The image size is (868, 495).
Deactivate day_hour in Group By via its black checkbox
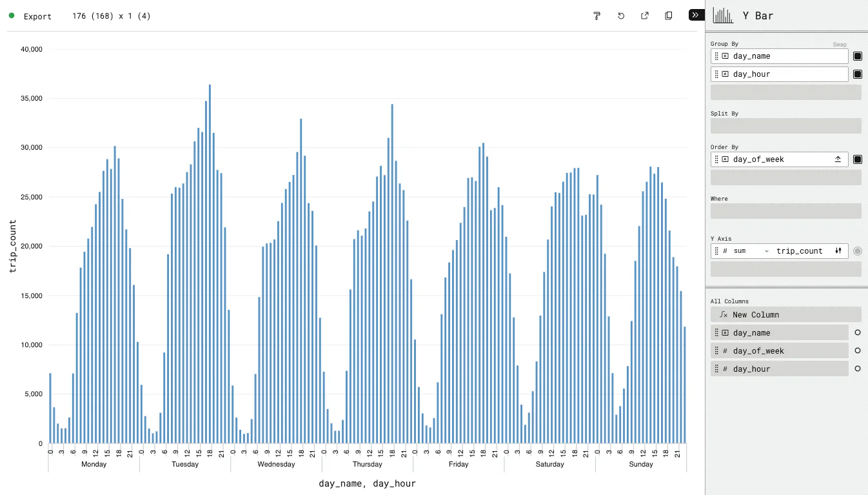pyautogui.click(x=858, y=74)
